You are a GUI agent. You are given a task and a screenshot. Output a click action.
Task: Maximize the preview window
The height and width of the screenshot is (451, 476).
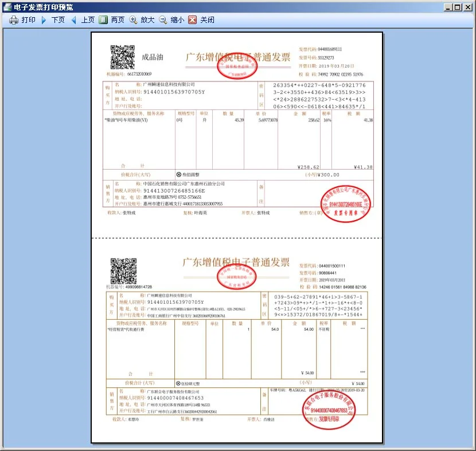(458, 7)
